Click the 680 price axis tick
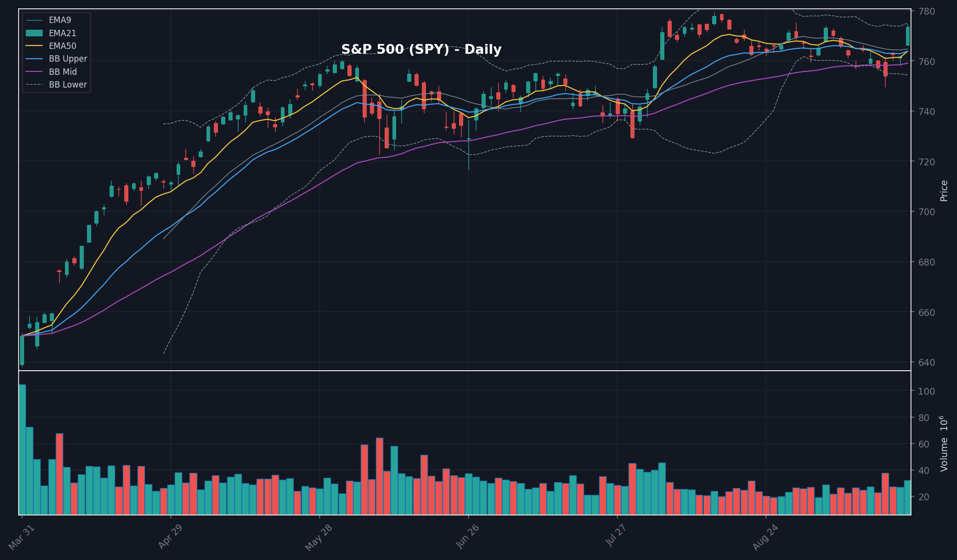The width and height of the screenshot is (957, 560). point(927,262)
